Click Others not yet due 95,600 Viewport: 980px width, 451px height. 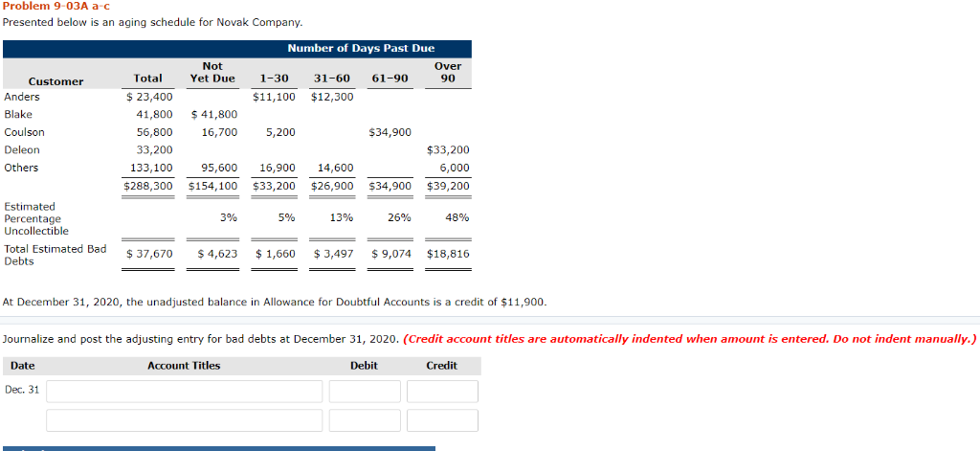click(219, 167)
